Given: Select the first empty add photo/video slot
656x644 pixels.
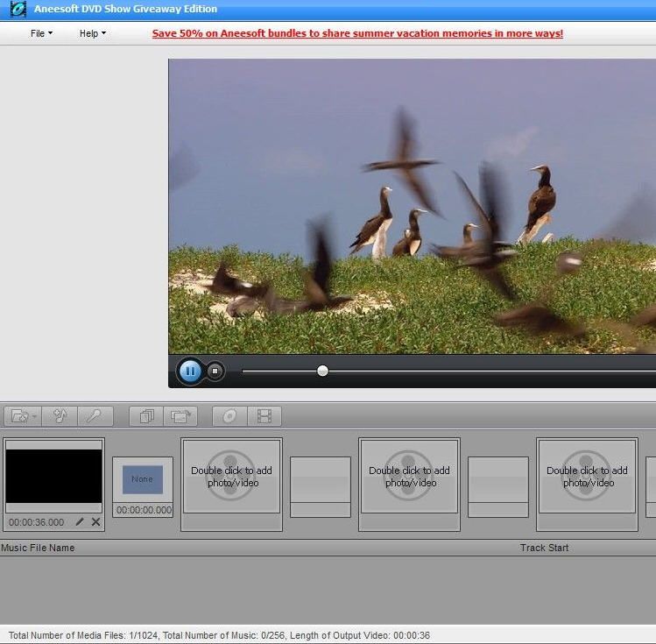Looking at the screenshot, I should [231, 477].
